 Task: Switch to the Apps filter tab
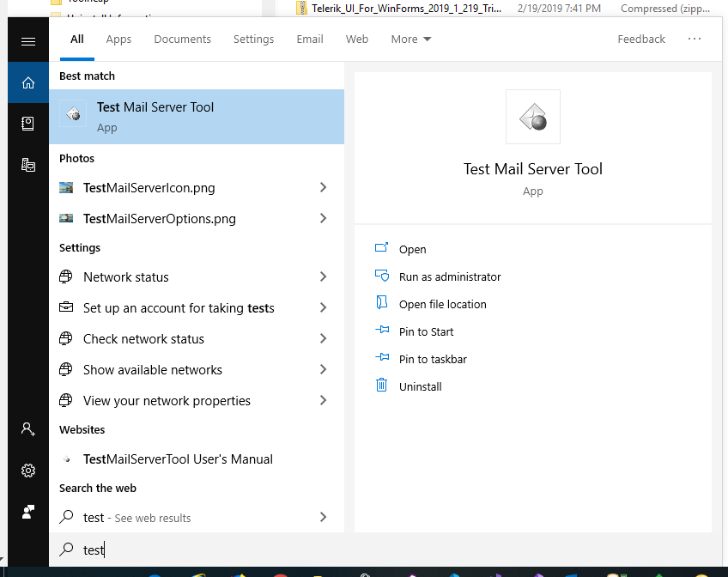118,39
